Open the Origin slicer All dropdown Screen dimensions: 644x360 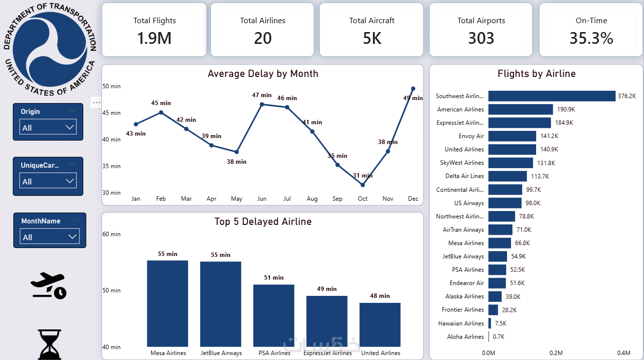pos(49,127)
